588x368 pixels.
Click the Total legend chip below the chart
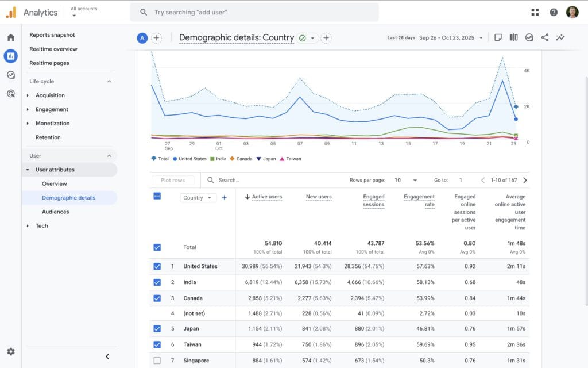click(160, 159)
